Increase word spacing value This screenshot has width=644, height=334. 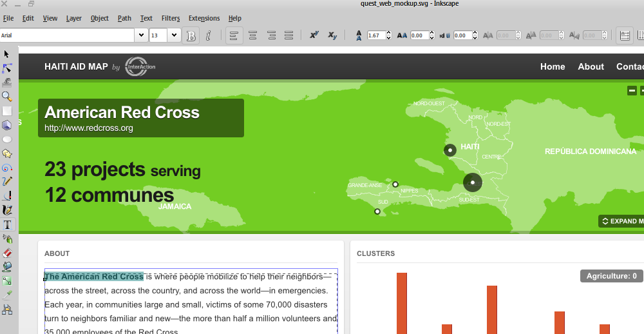tap(475, 33)
